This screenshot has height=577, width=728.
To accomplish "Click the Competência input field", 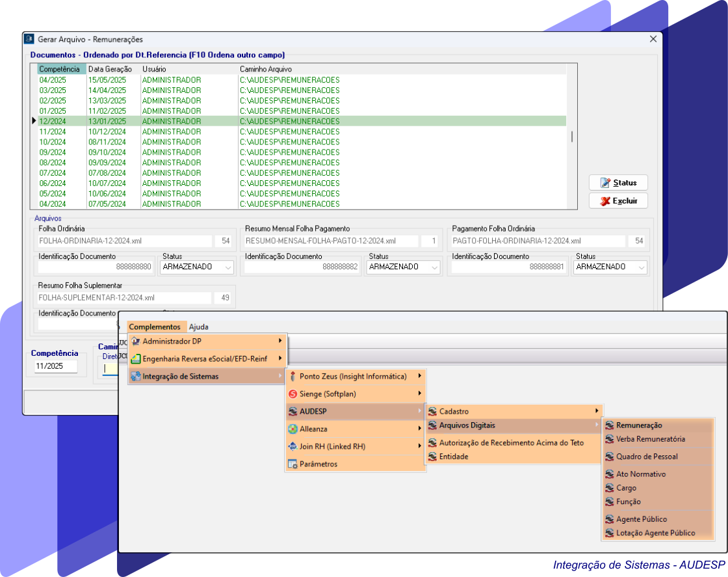I will (x=56, y=367).
